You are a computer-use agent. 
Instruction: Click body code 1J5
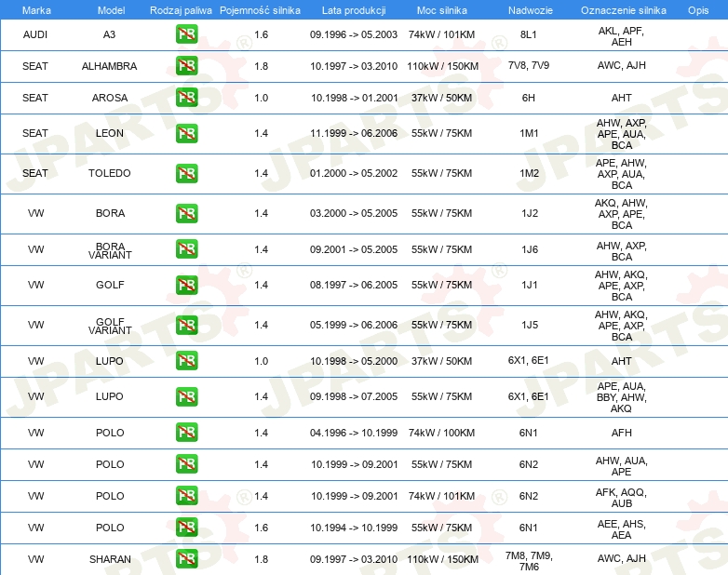[x=530, y=325]
